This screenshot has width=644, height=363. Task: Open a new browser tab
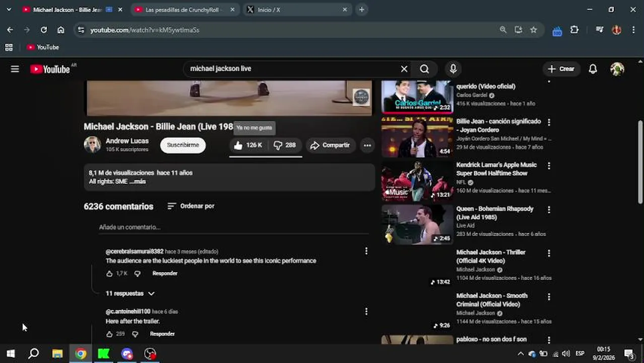pos(362,10)
